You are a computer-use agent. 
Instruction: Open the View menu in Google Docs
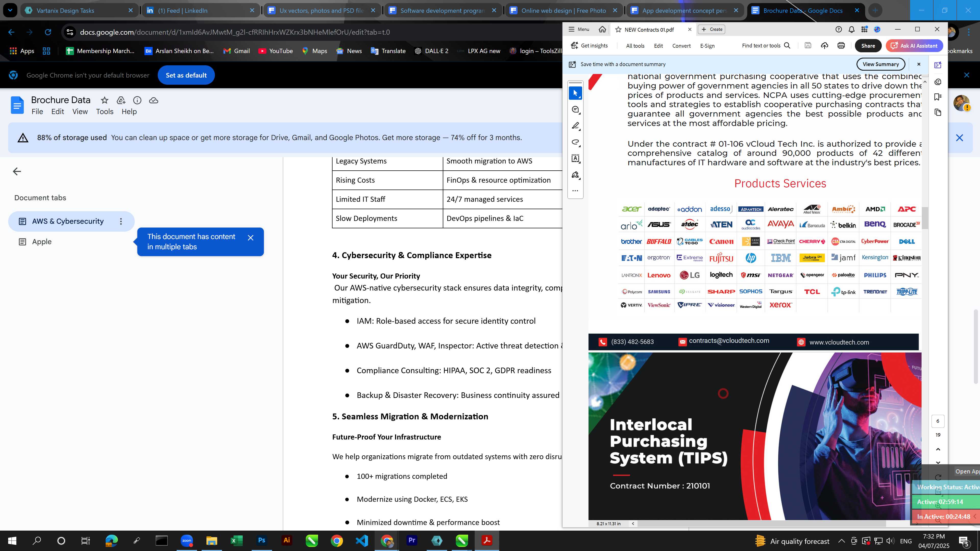(x=80, y=111)
